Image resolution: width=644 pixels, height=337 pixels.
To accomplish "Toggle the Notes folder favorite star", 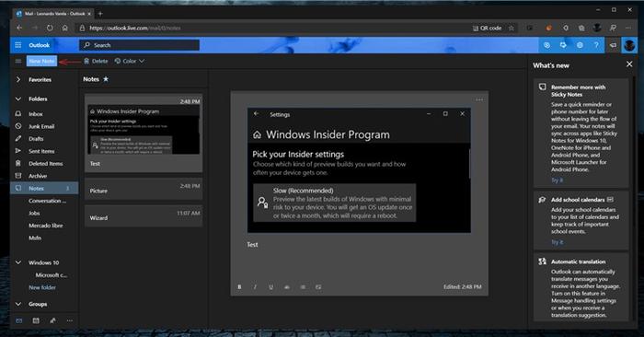I will click(106, 79).
